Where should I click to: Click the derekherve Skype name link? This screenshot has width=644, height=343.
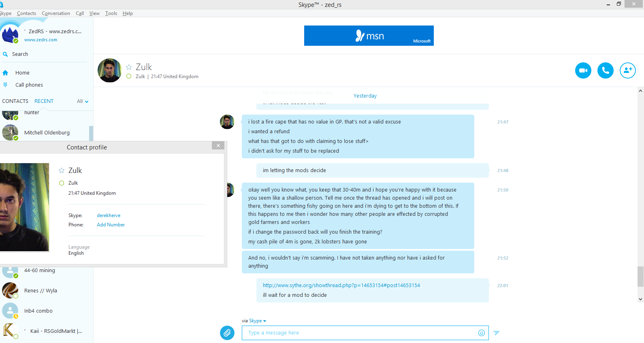109,215
